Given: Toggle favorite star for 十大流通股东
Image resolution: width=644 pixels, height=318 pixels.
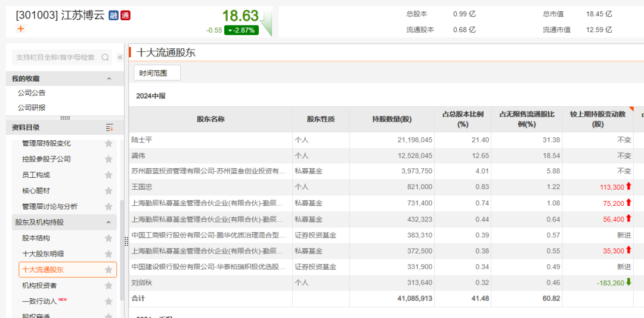Looking at the screenshot, I should click(x=109, y=270).
